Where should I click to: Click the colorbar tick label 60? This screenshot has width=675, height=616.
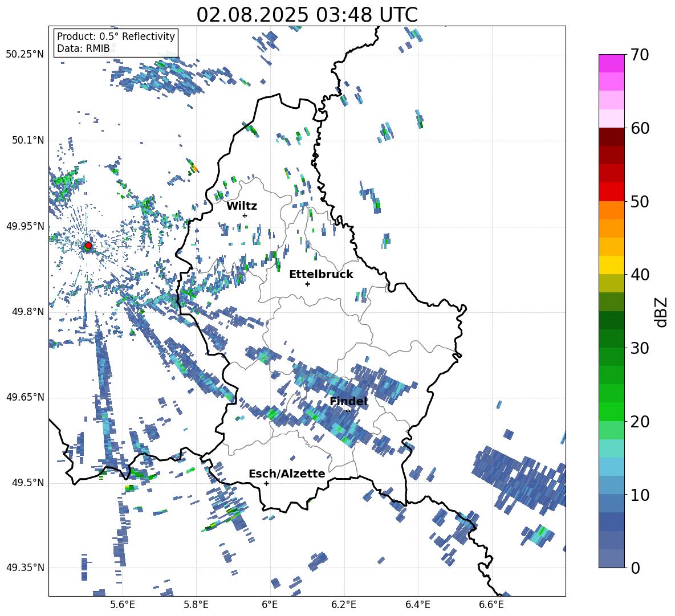click(640, 128)
